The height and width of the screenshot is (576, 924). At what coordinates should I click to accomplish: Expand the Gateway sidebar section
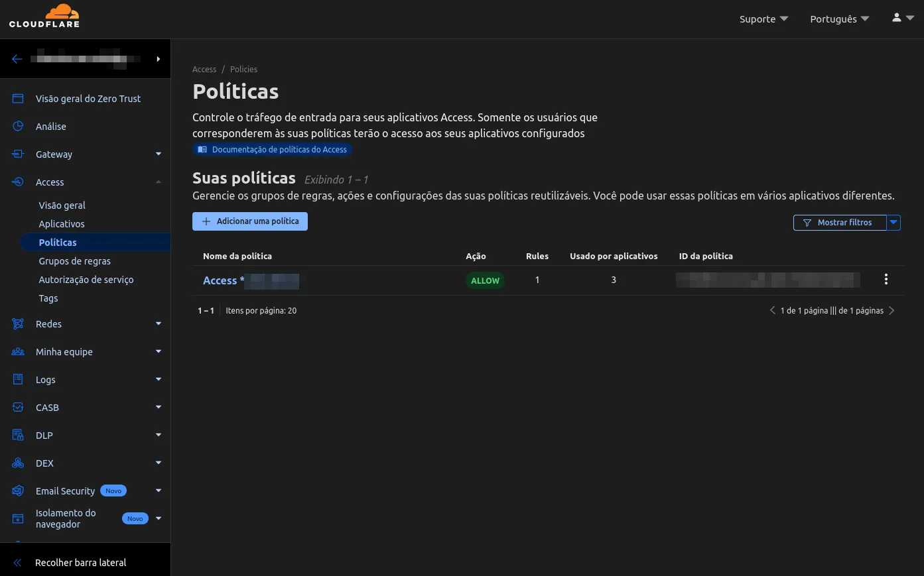point(159,154)
